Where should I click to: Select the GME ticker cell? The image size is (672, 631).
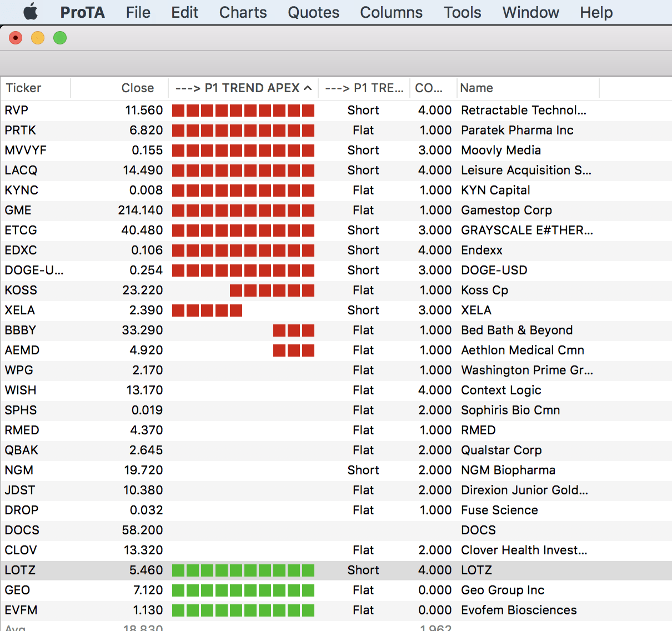18,210
